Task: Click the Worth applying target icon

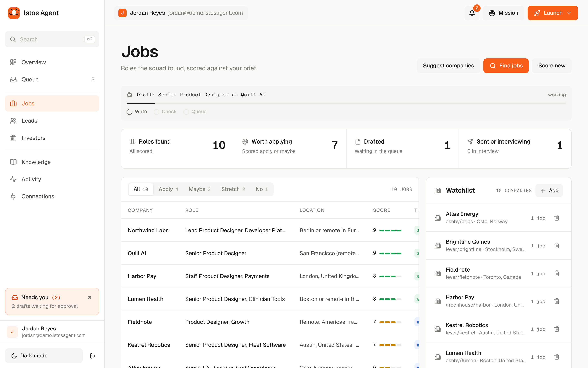Action: [245, 142]
